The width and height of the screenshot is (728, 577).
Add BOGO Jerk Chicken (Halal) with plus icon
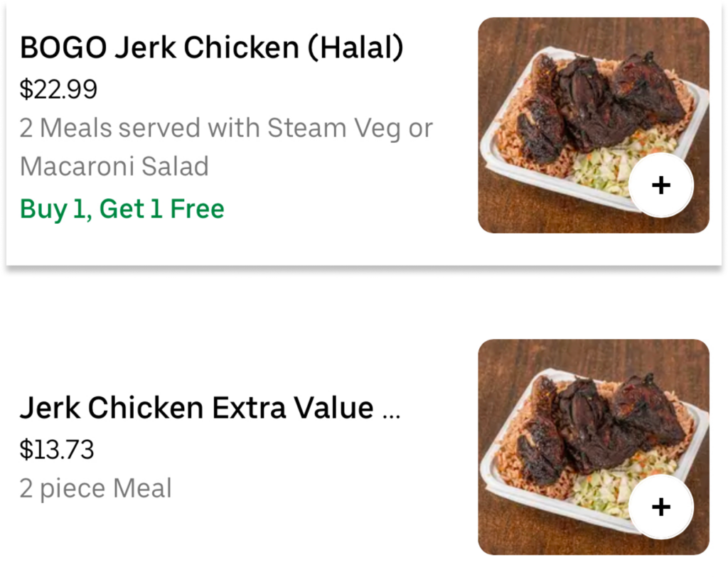click(x=661, y=185)
